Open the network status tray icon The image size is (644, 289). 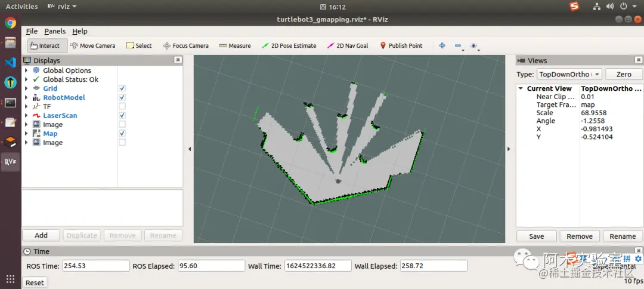pyautogui.click(x=597, y=7)
